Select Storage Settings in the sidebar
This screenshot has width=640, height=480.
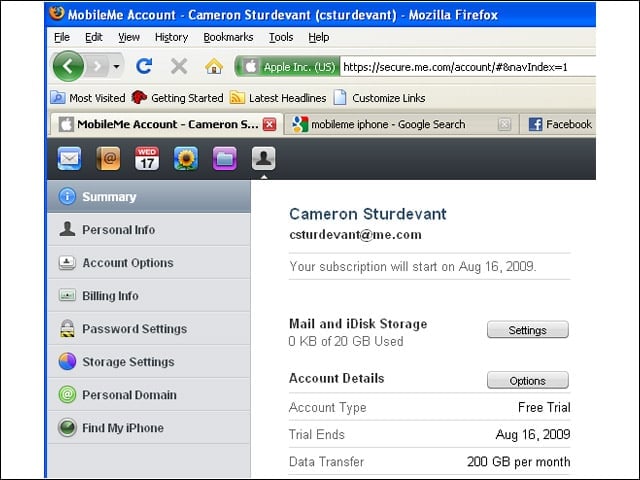[x=149, y=362]
